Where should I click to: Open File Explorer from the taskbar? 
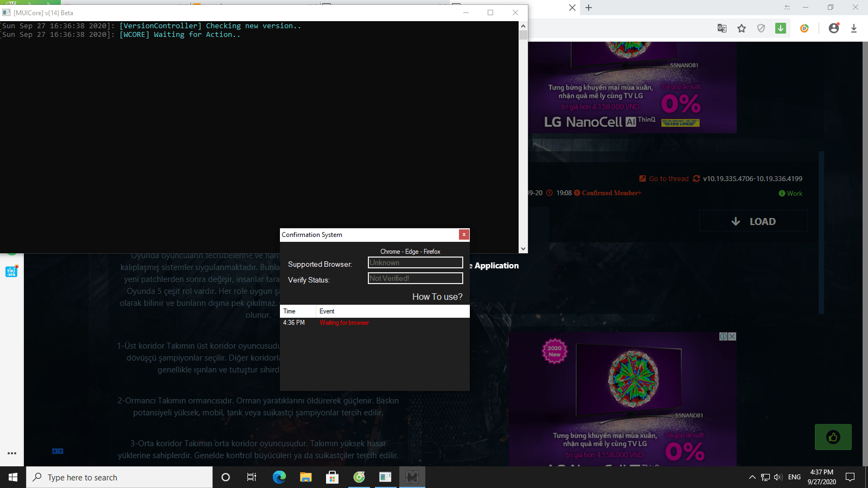pos(306,477)
